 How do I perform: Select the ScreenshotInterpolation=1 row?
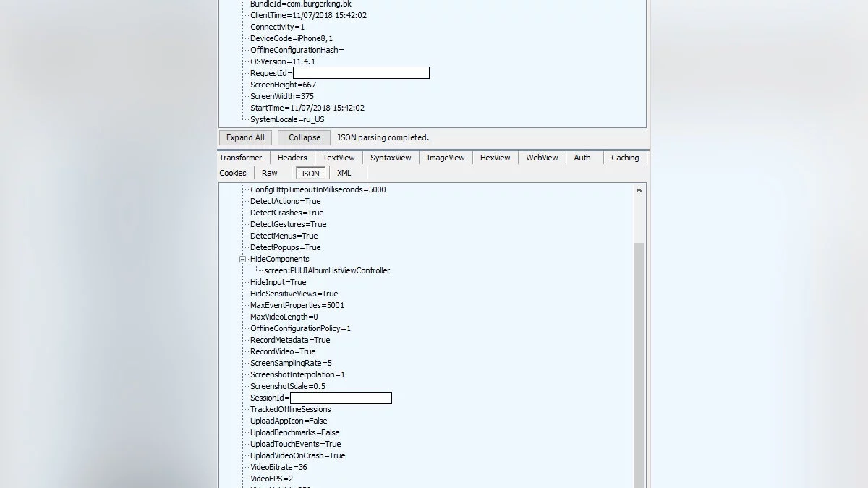(297, 374)
